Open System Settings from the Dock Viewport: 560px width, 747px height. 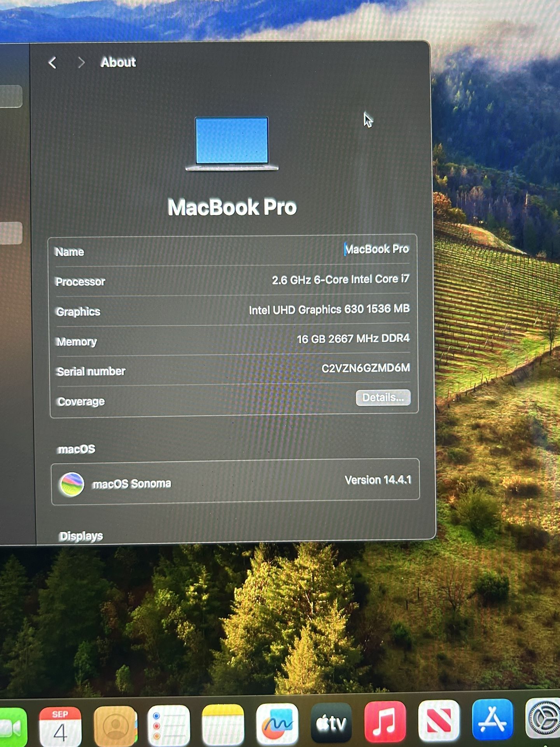(x=543, y=718)
